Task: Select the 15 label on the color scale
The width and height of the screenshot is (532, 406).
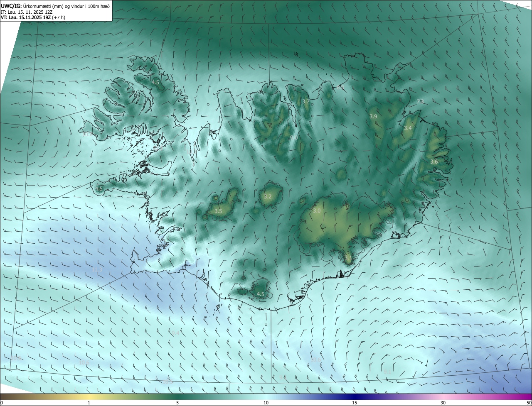Action: (355, 403)
